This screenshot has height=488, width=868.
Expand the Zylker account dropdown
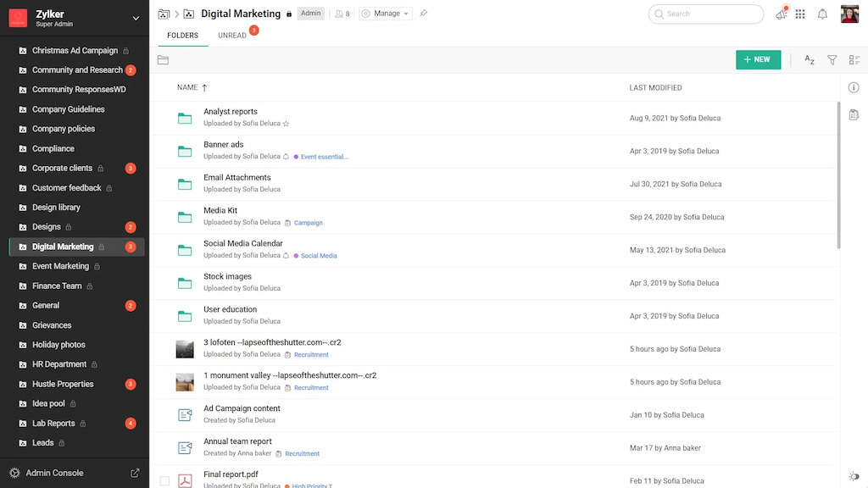[x=136, y=18]
